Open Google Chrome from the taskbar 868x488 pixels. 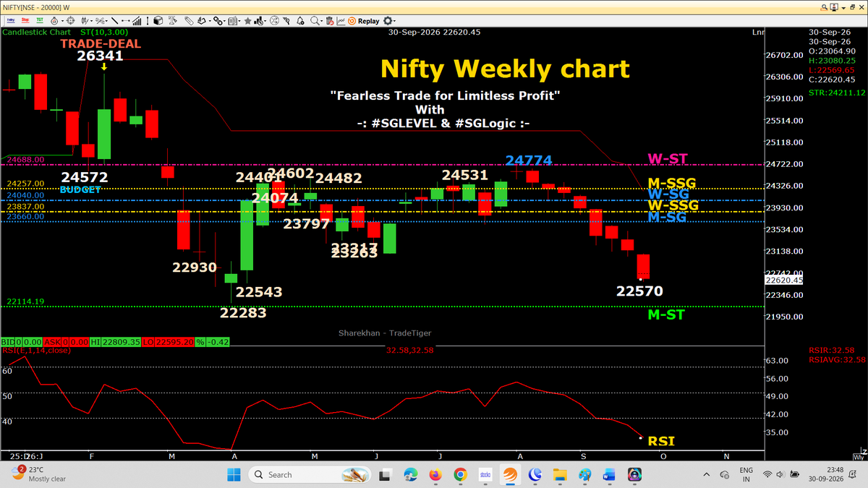click(x=460, y=475)
